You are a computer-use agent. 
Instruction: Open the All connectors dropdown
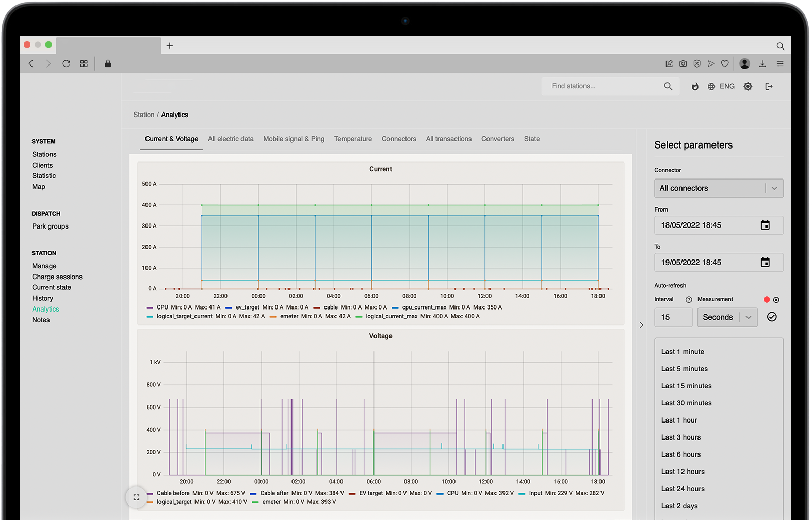pos(719,188)
